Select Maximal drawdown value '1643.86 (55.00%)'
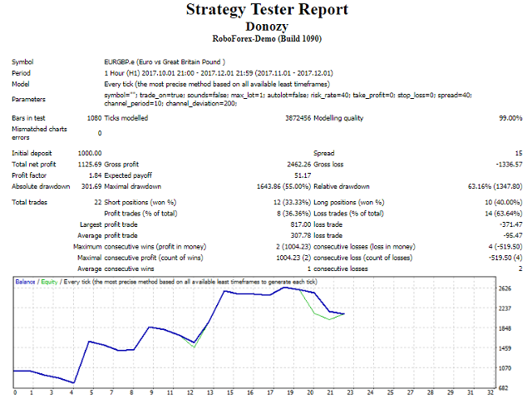The image size is (532, 399). 283,186
